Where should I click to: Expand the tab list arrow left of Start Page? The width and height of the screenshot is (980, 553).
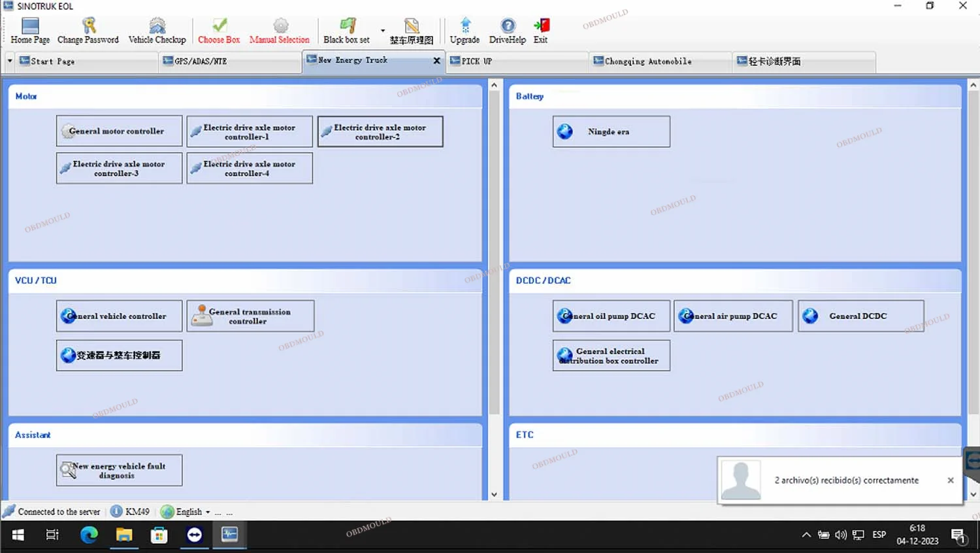point(10,61)
